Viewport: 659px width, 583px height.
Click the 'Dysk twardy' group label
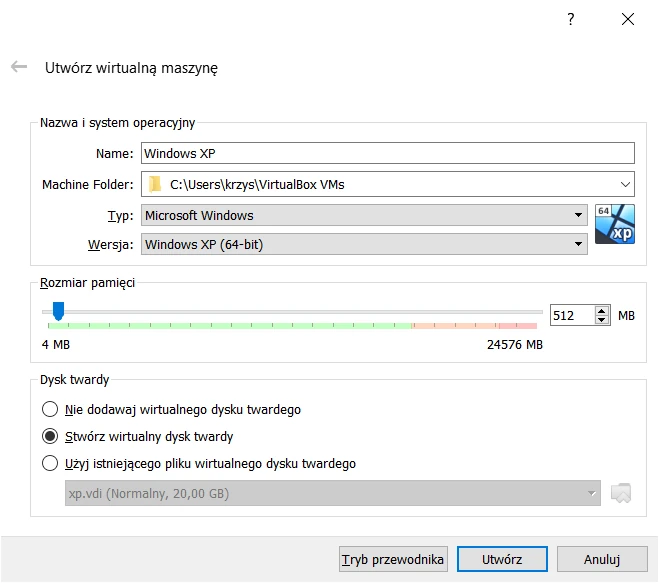click(x=74, y=380)
